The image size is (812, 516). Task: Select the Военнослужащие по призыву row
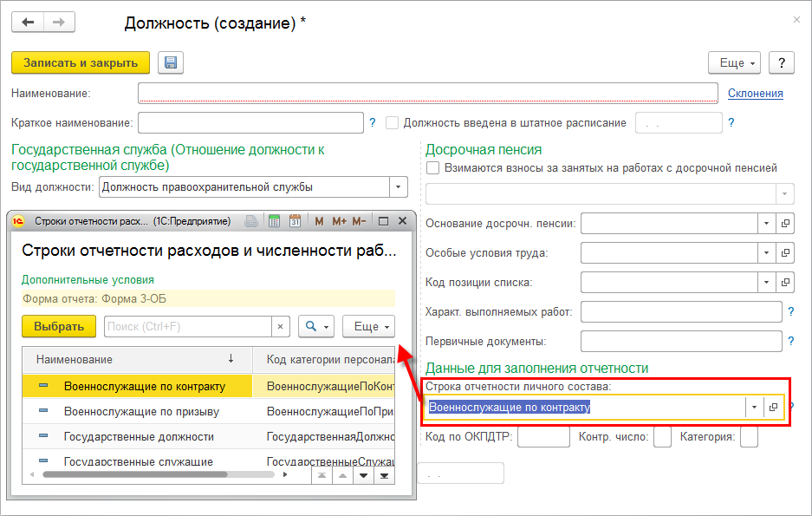pyautogui.click(x=140, y=411)
